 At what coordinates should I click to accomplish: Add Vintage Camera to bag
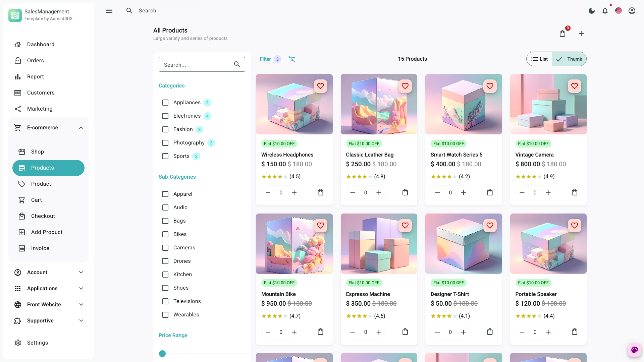pyautogui.click(x=575, y=192)
